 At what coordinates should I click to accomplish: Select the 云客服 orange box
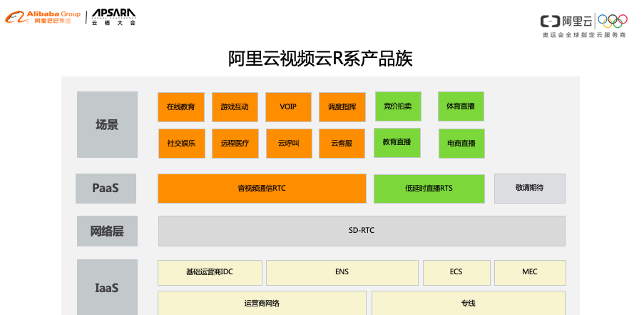pyautogui.click(x=342, y=144)
